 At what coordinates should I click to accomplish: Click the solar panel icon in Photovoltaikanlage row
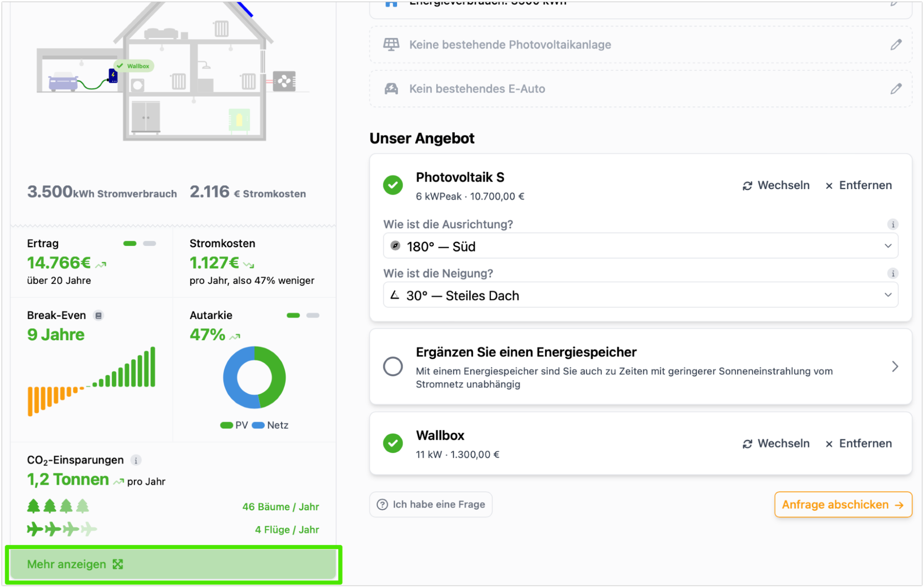391,45
